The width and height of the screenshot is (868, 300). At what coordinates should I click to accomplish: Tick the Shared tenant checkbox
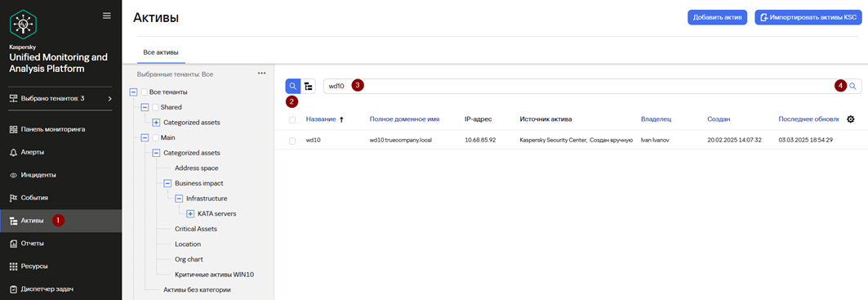[155, 107]
